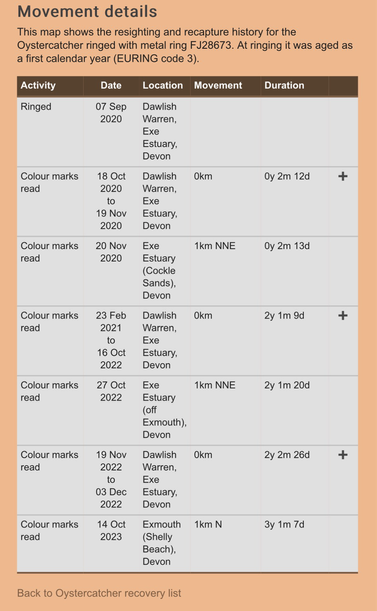Open Back to Oystercatcher recovery list link
This screenshot has height=611, width=377.
tap(99, 593)
